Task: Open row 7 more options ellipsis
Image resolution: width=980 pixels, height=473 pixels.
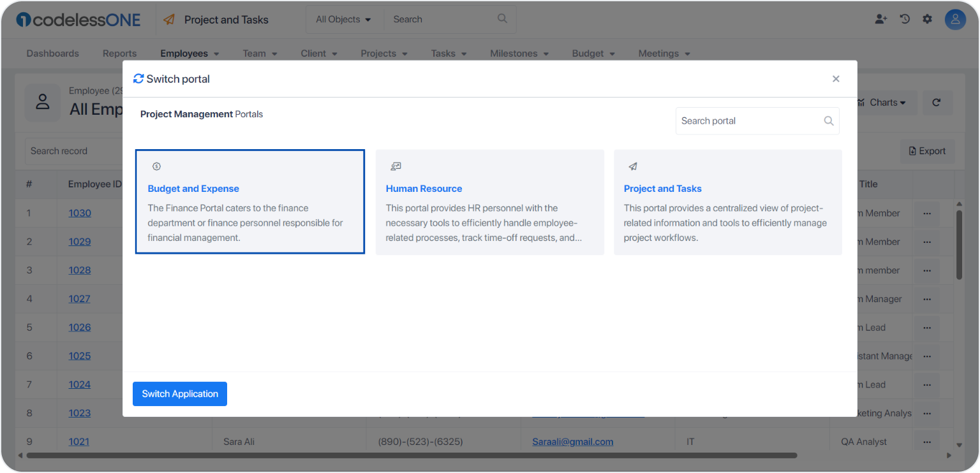Action: click(927, 385)
